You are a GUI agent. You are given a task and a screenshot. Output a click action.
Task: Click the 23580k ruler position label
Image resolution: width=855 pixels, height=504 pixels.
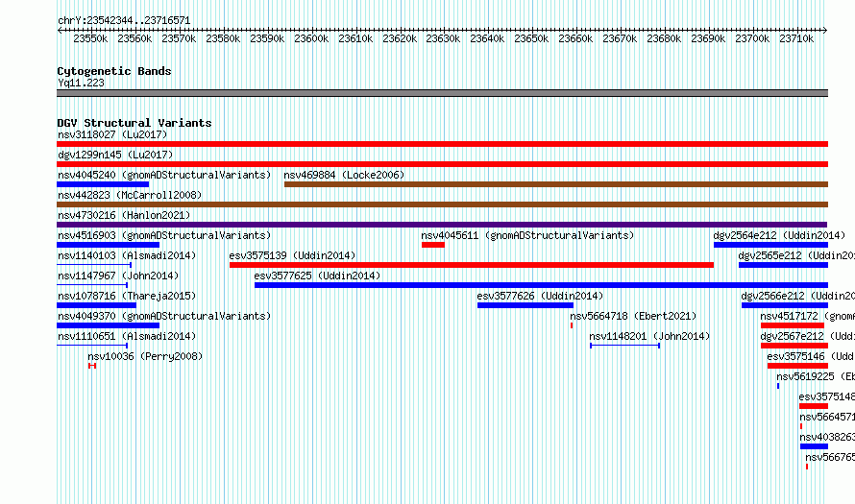click(x=223, y=39)
